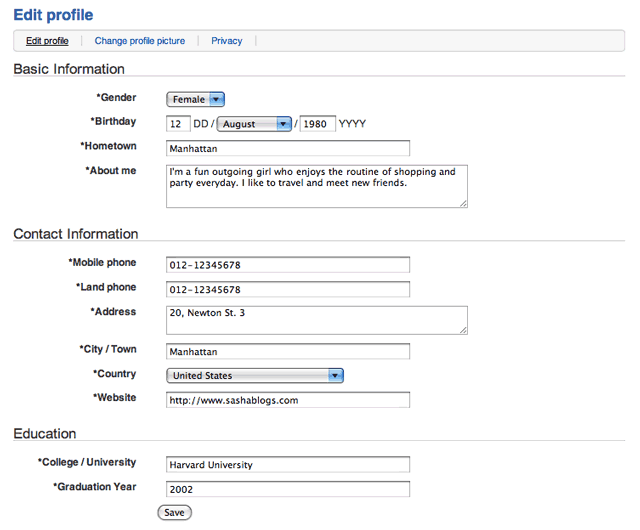This screenshot has width=640, height=530.
Task: Click the Address box resize handle
Action: (x=463, y=329)
